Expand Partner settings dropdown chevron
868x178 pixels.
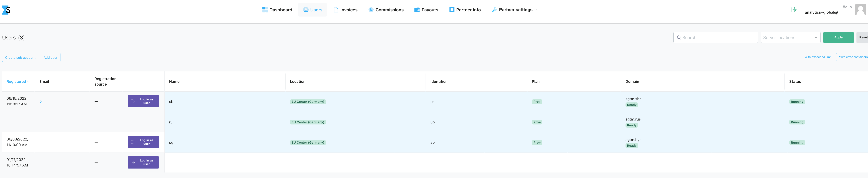(x=536, y=10)
